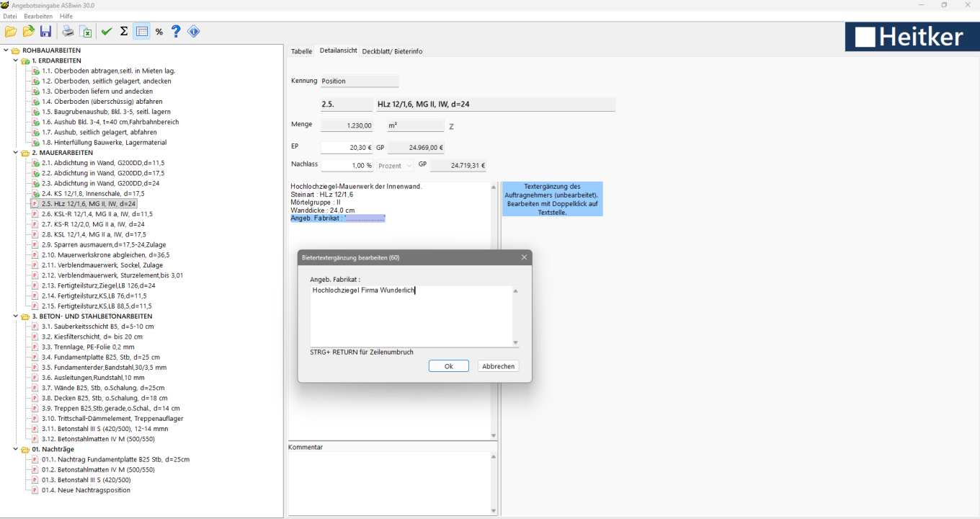Click into the Angeb. Fabrikat text box

point(411,316)
